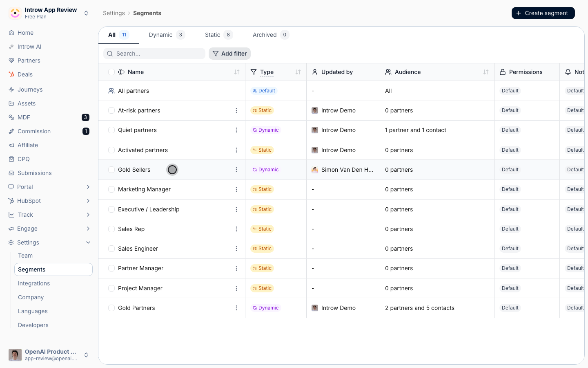Check the Quiet partners row checkbox
The height and width of the screenshot is (368, 588).
[x=111, y=130]
